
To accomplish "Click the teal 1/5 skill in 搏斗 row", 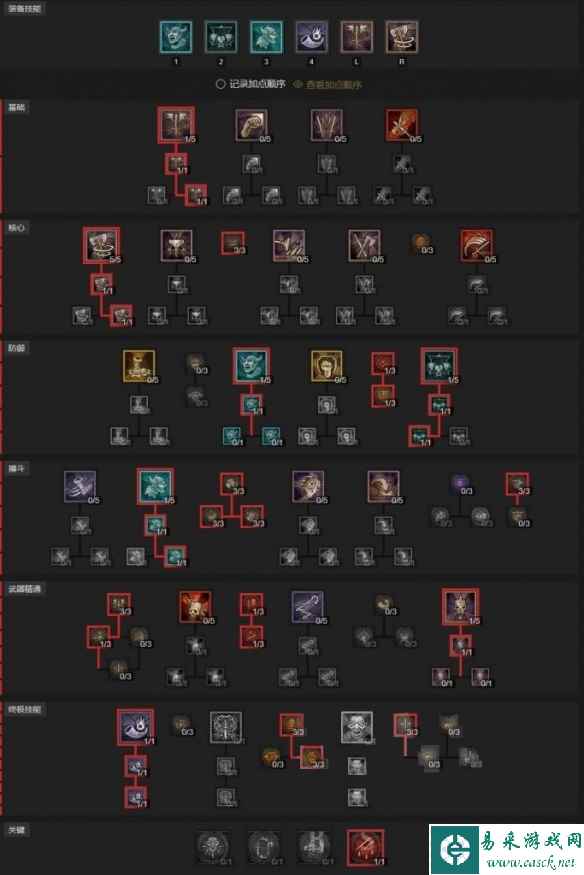I will (156, 486).
